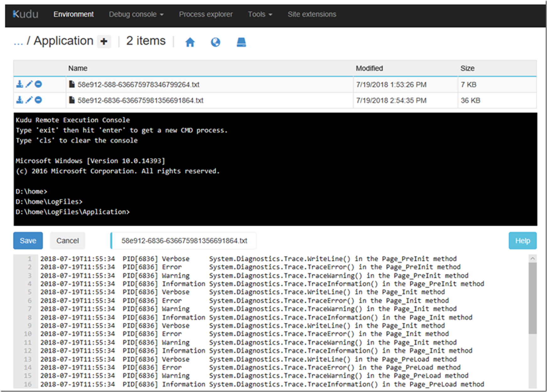
Task: Click the plus button next to Application
Action: pyautogui.click(x=104, y=41)
